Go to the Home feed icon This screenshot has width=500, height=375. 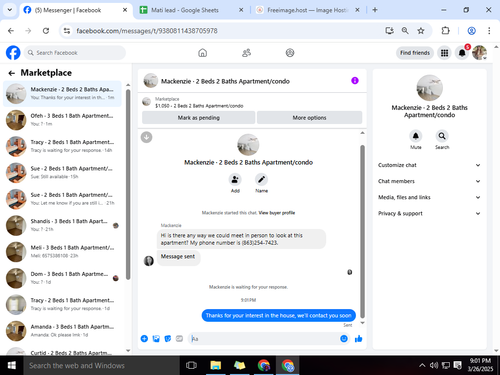tap(202, 53)
